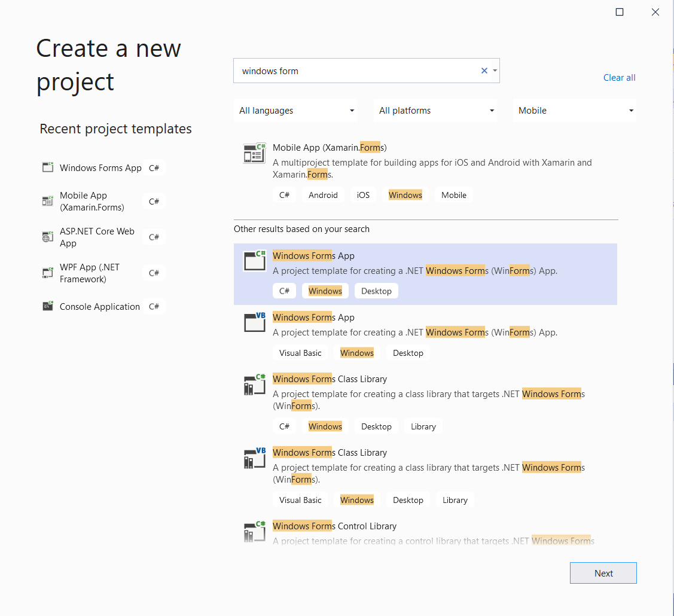The image size is (674, 616).
Task: Click the recent Mobile App Xamarin.Forms icon
Action: coord(48,201)
